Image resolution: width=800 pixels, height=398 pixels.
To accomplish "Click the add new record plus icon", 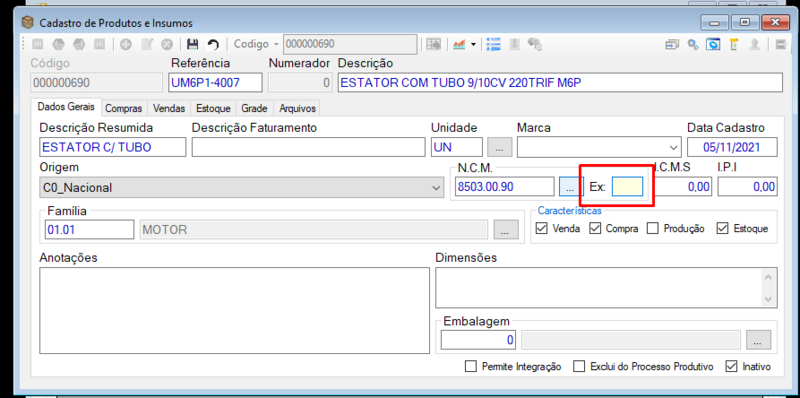I will pyautogui.click(x=126, y=44).
